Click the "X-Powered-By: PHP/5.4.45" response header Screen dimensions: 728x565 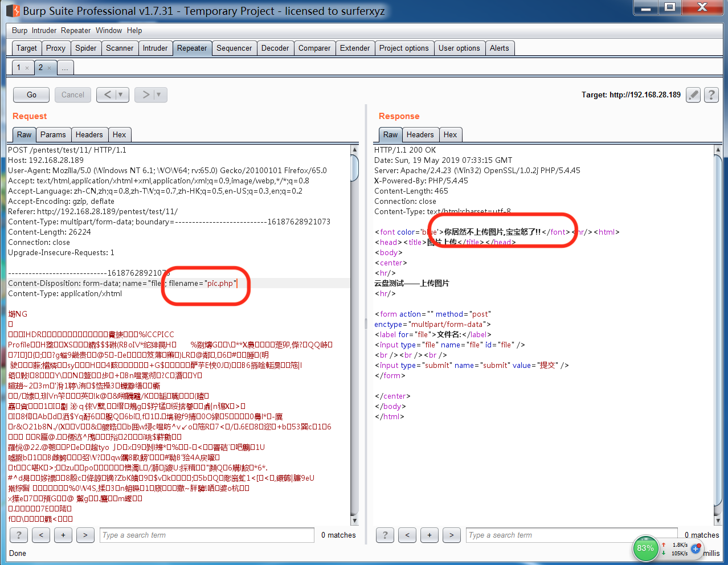421,181
